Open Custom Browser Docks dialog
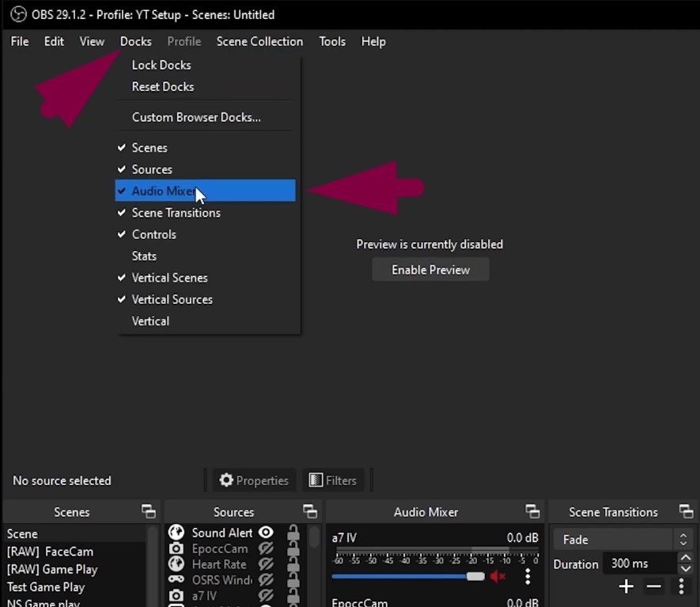Image resolution: width=700 pixels, height=607 pixels. click(206, 117)
